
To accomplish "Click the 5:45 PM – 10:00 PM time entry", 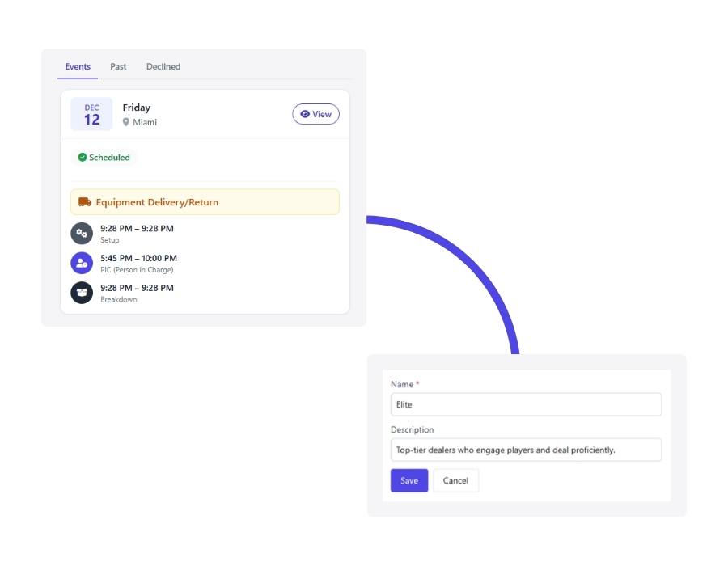I will click(137, 258).
